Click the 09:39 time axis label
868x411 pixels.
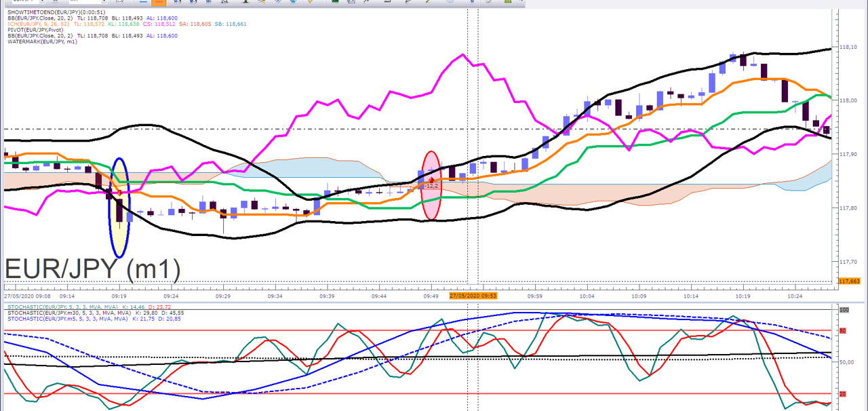[x=327, y=296]
